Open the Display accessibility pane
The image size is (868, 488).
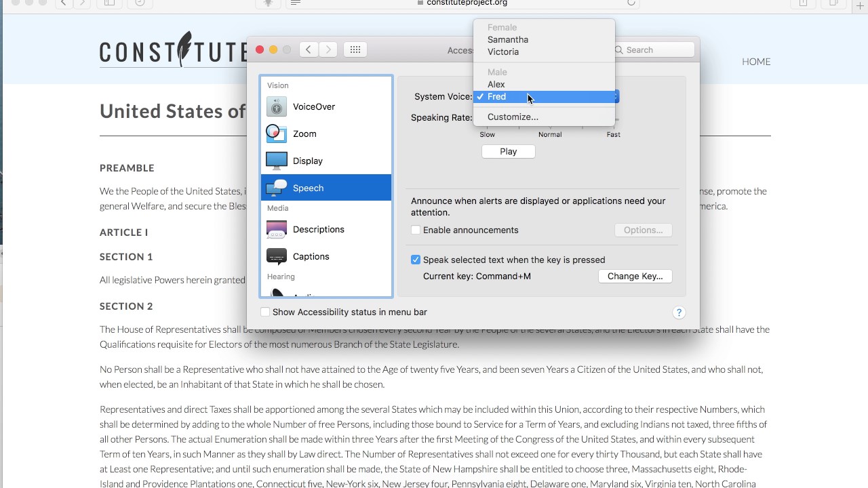pyautogui.click(x=326, y=161)
